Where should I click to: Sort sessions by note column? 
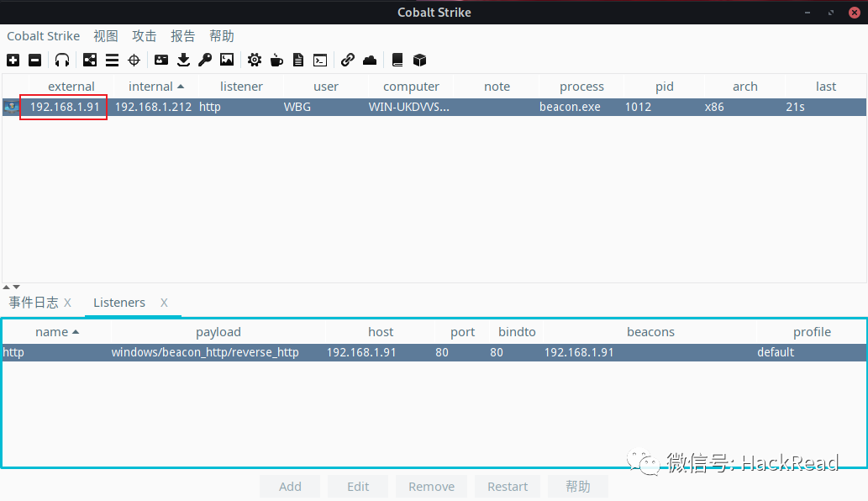[x=497, y=87]
